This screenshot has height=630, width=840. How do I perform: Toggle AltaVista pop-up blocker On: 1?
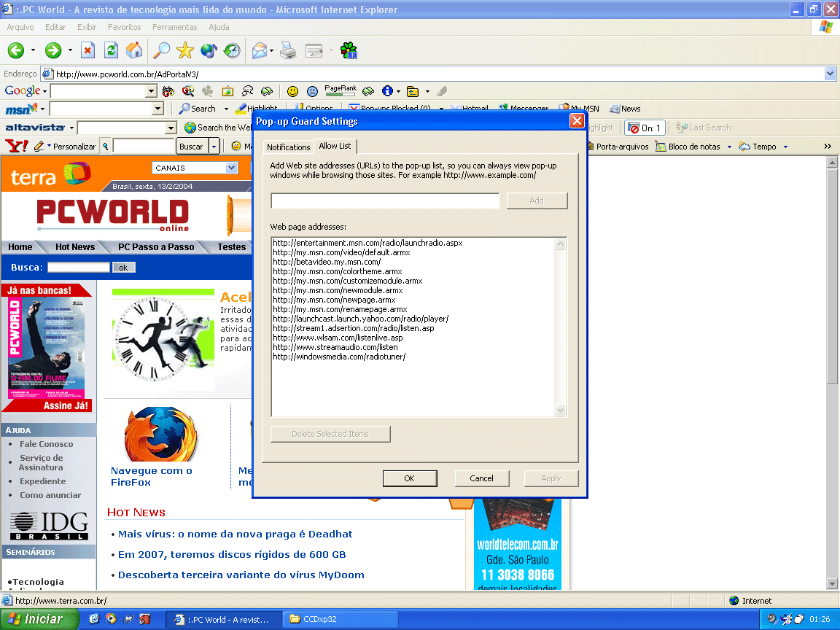click(645, 128)
